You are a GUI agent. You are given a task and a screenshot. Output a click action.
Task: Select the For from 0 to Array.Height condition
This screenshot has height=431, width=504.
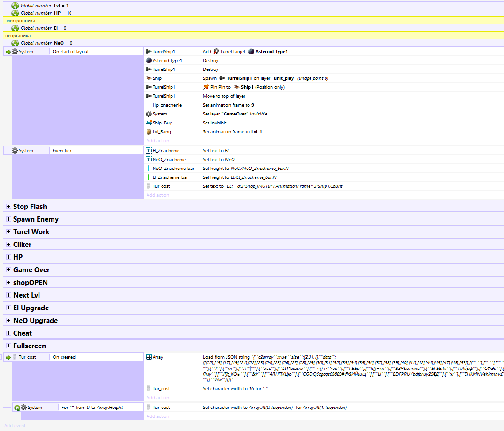click(101, 407)
